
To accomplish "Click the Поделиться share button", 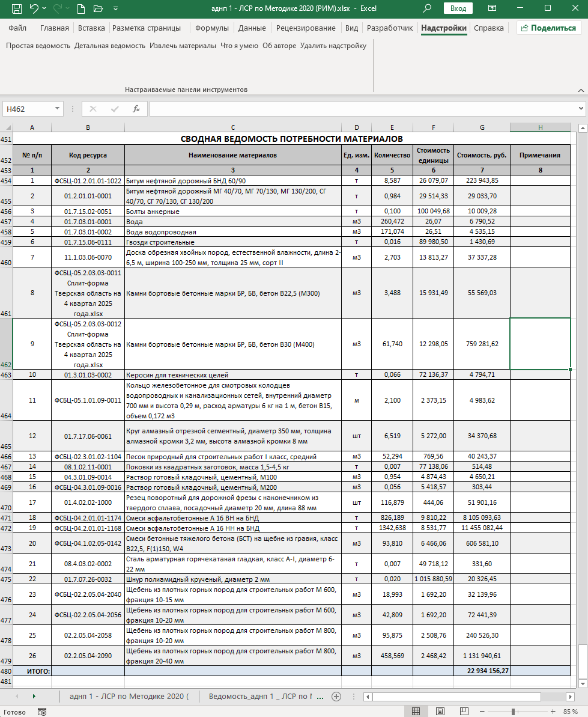I will (549, 28).
